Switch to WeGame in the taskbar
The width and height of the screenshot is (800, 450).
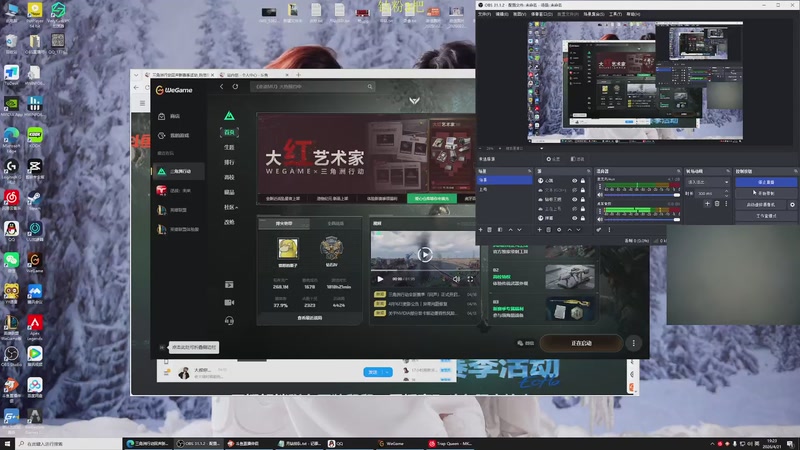[x=400, y=443]
